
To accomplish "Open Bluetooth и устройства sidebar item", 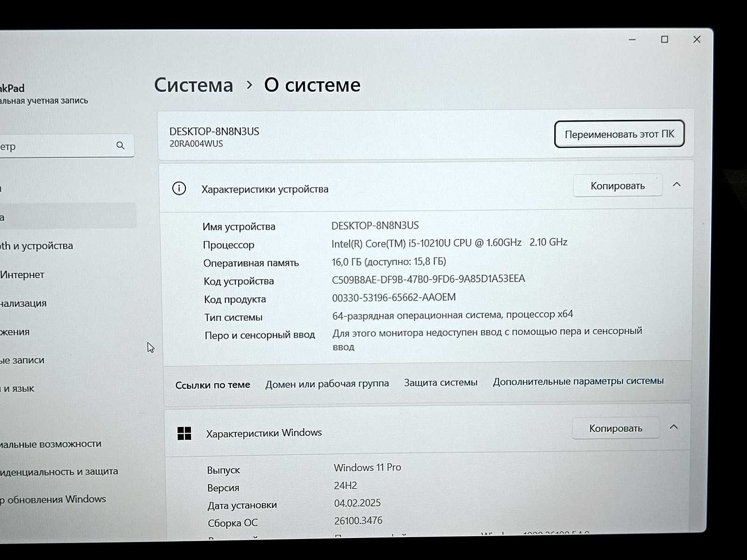I will tap(36, 245).
